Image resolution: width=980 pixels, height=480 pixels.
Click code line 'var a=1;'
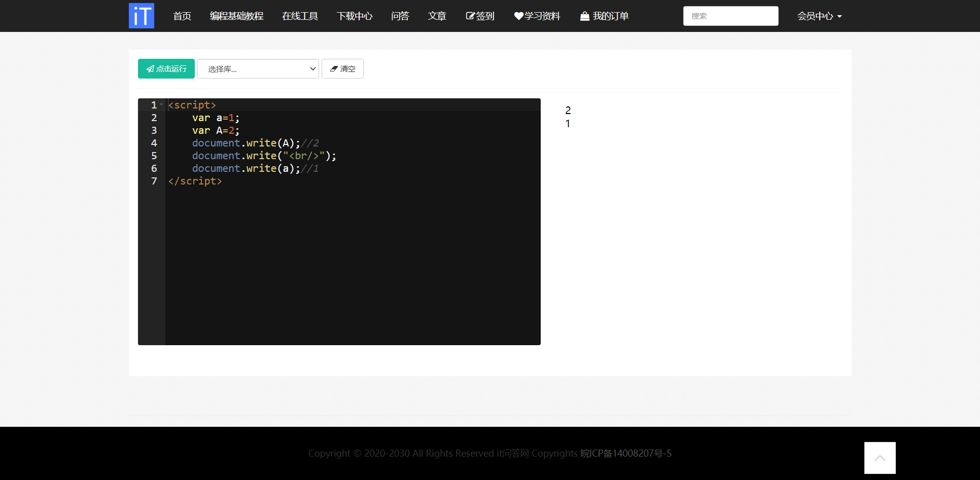(216, 118)
